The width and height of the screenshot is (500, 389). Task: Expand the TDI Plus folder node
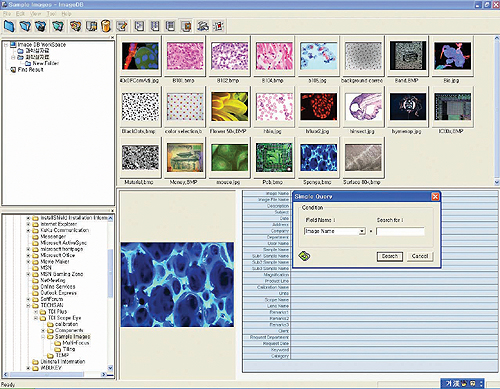click(x=36, y=312)
